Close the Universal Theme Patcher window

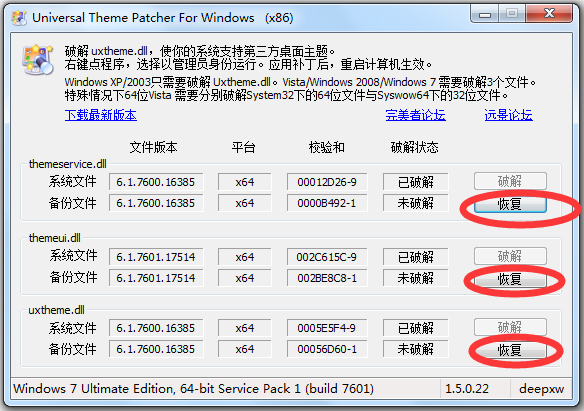[549, 14]
